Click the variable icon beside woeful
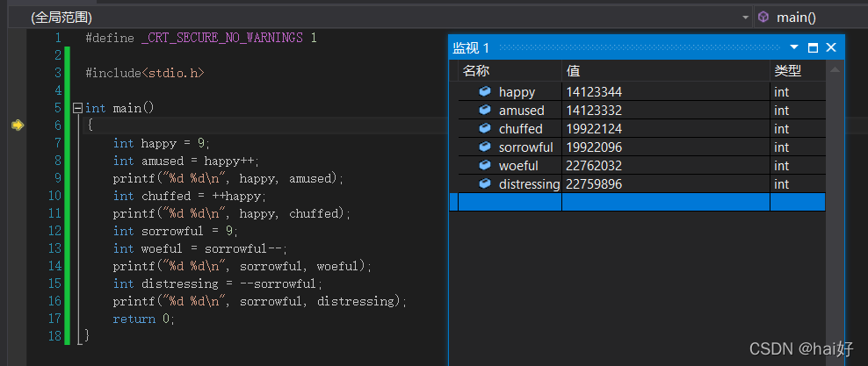868x366 pixels. tap(484, 165)
